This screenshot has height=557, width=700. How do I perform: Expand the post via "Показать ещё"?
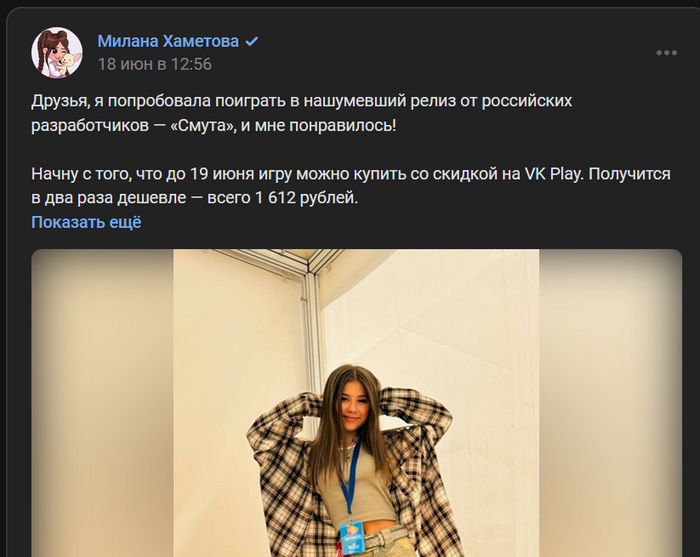click(86, 222)
